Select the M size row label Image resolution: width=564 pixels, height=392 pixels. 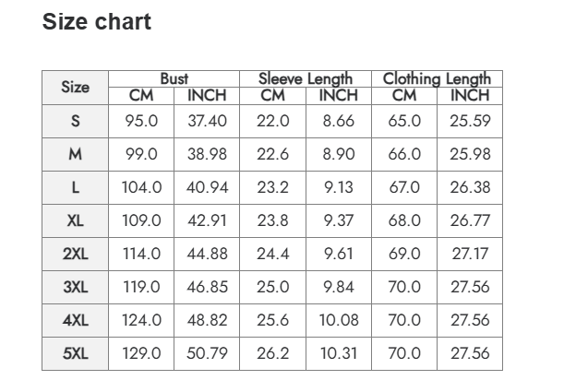75,154
